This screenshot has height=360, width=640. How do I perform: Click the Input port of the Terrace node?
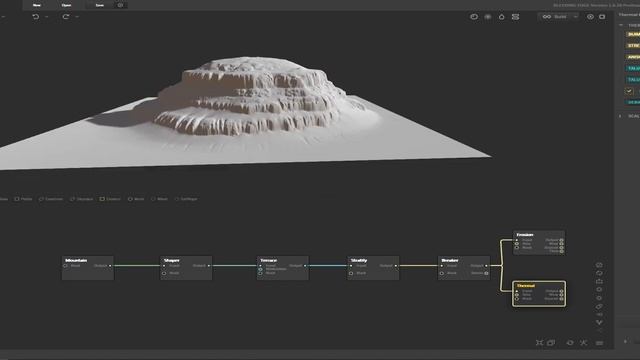pos(260,266)
